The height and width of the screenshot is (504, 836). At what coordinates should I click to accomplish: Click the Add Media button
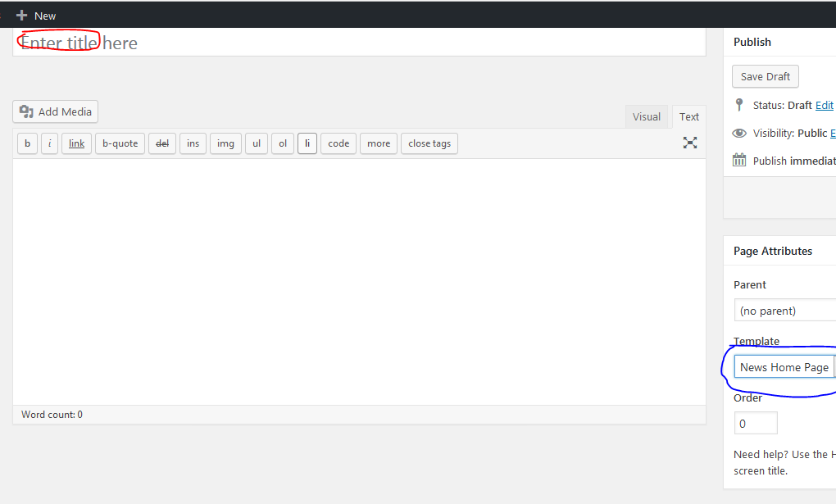[56, 111]
